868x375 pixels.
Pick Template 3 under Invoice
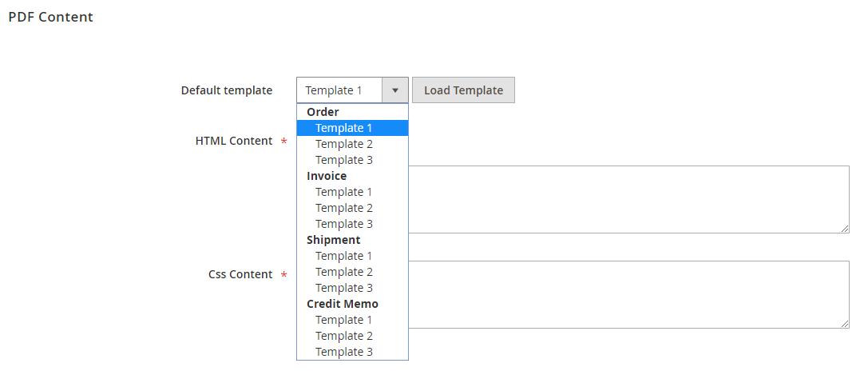tap(353, 225)
